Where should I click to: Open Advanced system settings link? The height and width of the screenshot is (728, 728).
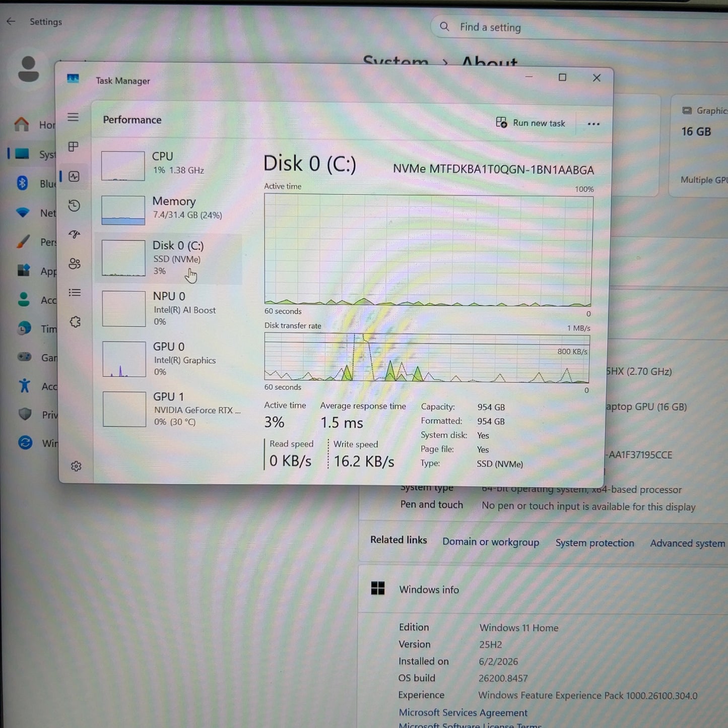tap(688, 543)
